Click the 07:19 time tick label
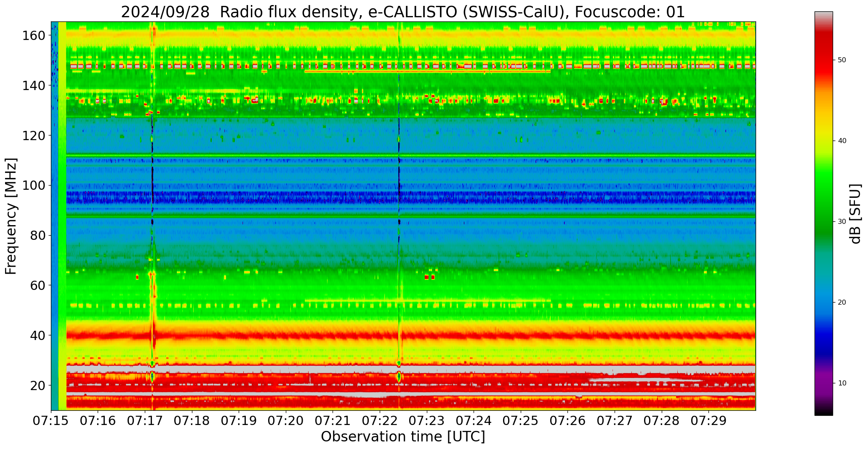Viewport: 868px width, 449px height. (239, 420)
